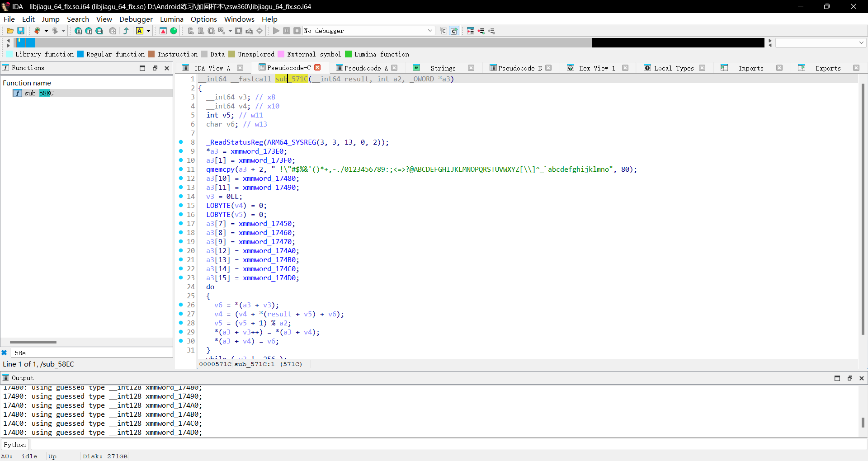Click the Python console button
The image size is (868, 461).
15,445
